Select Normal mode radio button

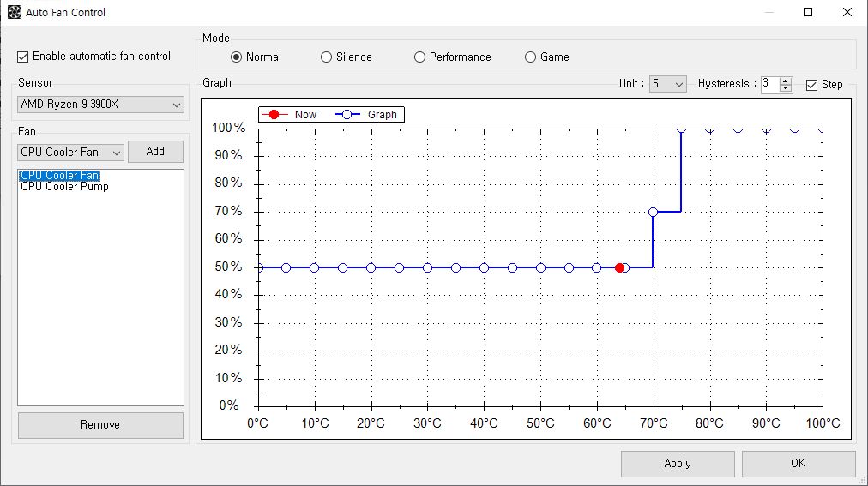(237, 57)
